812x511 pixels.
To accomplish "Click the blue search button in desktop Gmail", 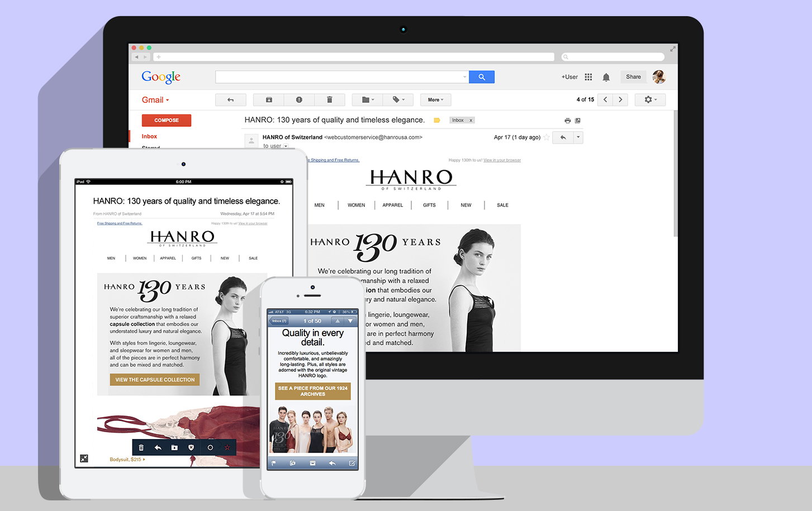I will [x=482, y=77].
